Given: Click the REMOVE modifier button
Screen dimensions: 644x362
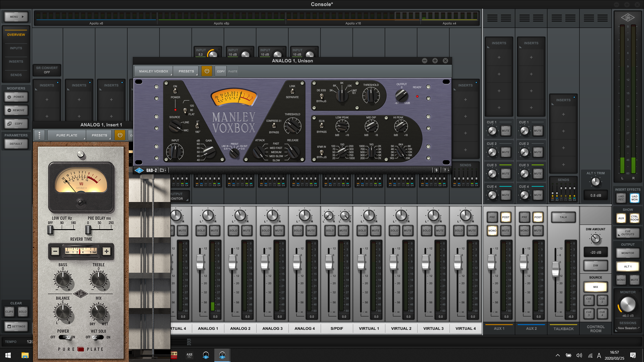Looking at the screenshot, I should [x=16, y=110].
